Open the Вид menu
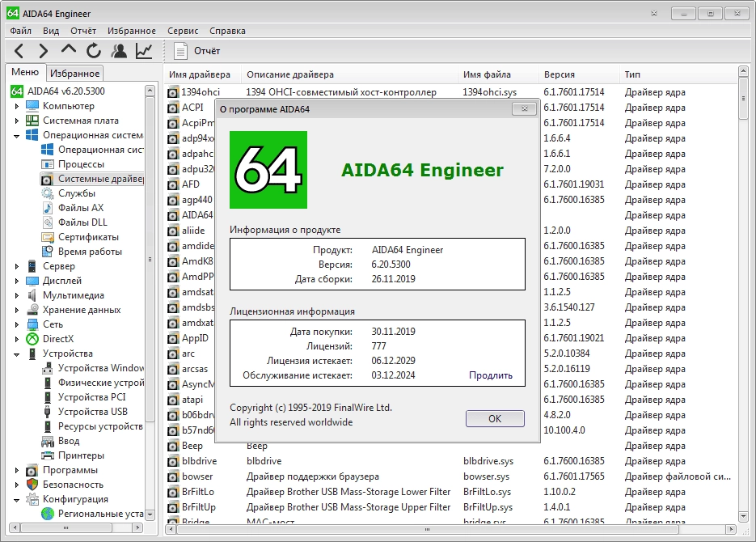Screen dimensions: 756x542 51,31
